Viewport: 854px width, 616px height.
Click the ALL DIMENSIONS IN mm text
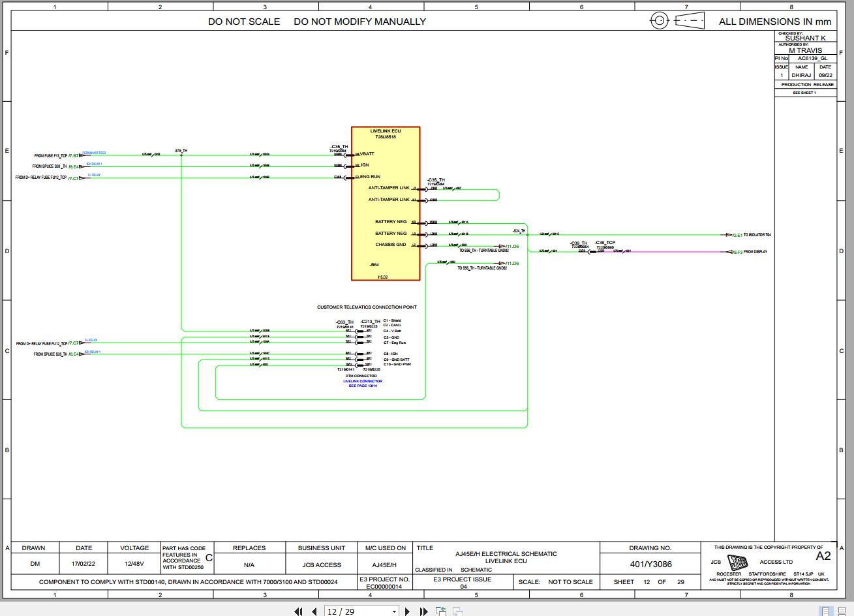(x=775, y=22)
